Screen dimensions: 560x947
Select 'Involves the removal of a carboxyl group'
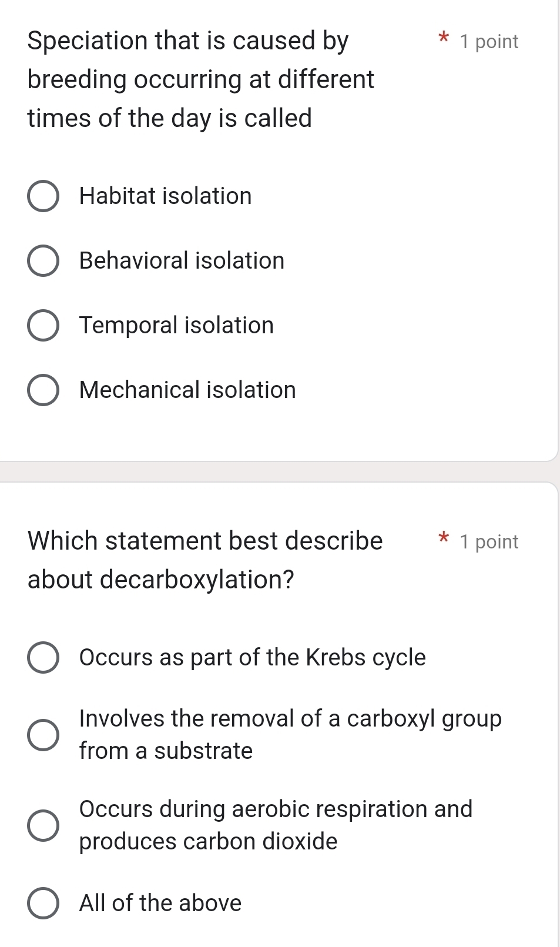pyautogui.click(x=42, y=734)
